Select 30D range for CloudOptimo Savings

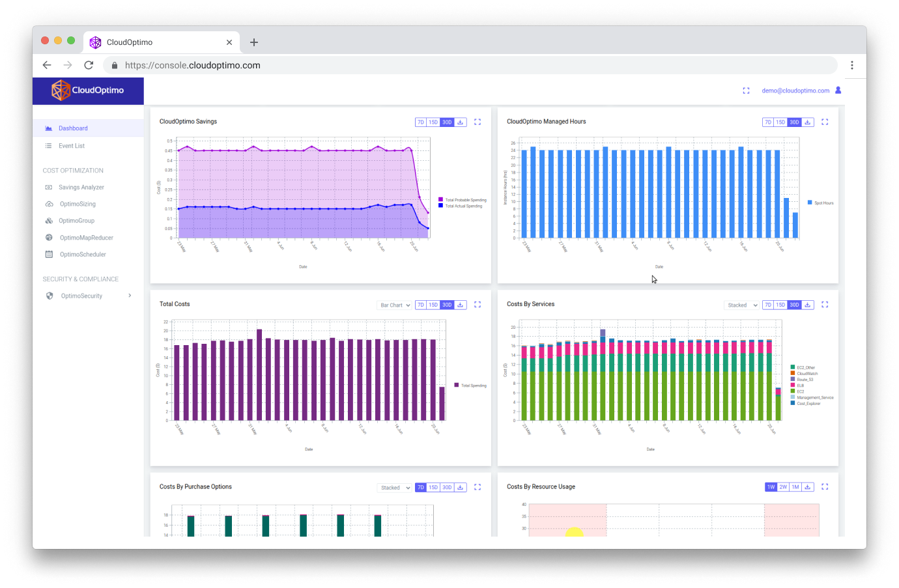point(447,122)
